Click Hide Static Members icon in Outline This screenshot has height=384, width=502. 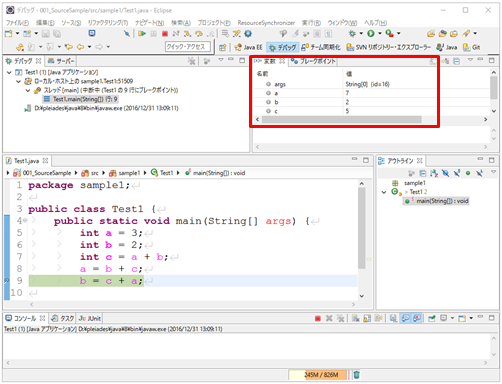pyautogui.click(x=457, y=173)
